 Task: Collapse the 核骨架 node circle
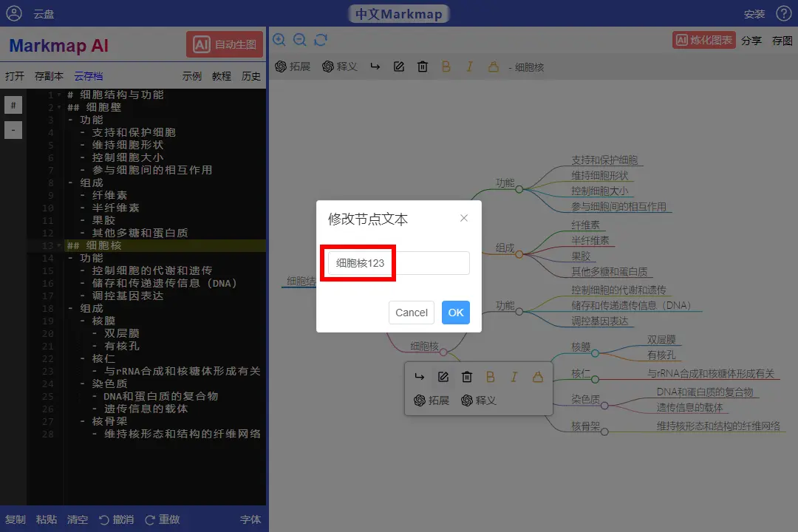pos(604,432)
